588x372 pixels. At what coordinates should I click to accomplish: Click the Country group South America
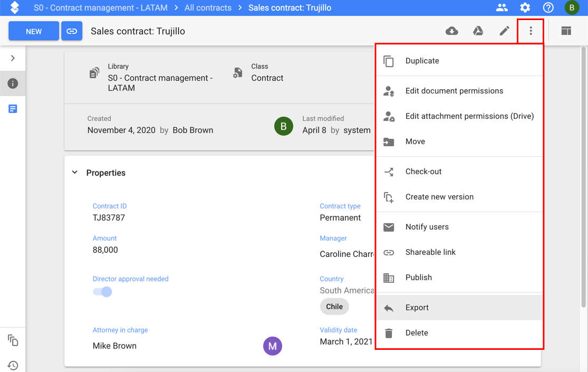pyautogui.click(x=347, y=291)
